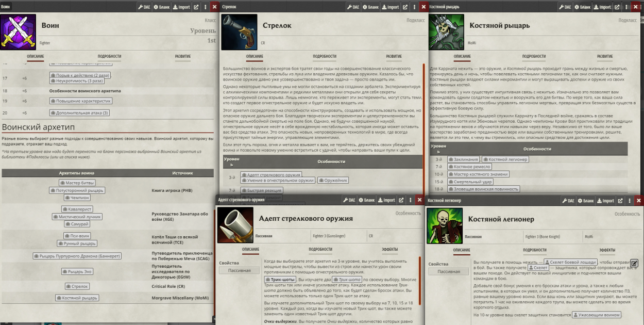
Task: Open kebab menu in Адепт стрелкового оружия header
Action: pyautogui.click(x=411, y=200)
